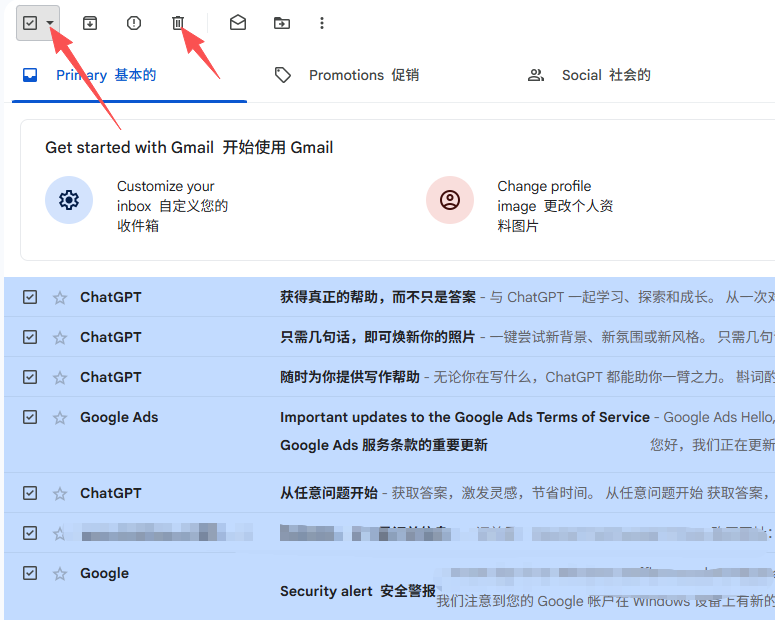775x620 pixels.
Task: Click the Promotions tag icon
Action: coord(283,75)
